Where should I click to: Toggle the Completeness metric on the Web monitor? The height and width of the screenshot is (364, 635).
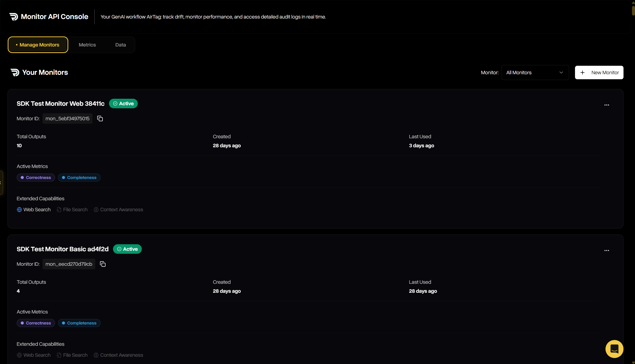tap(79, 177)
